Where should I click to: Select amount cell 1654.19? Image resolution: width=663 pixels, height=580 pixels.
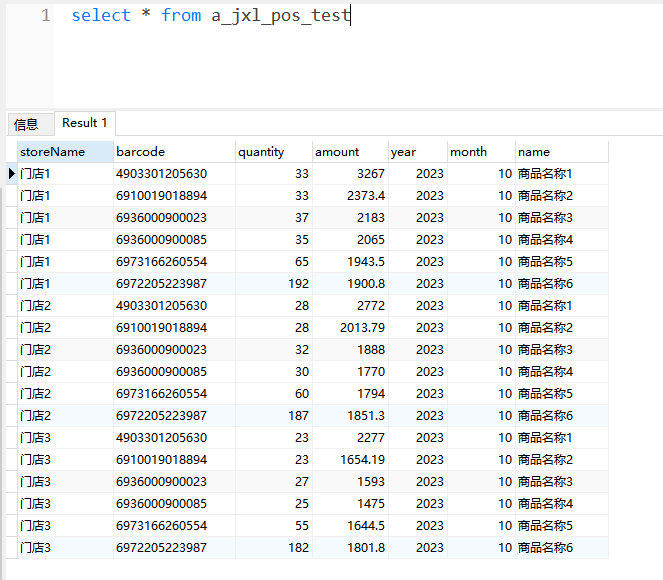point(350,460)
